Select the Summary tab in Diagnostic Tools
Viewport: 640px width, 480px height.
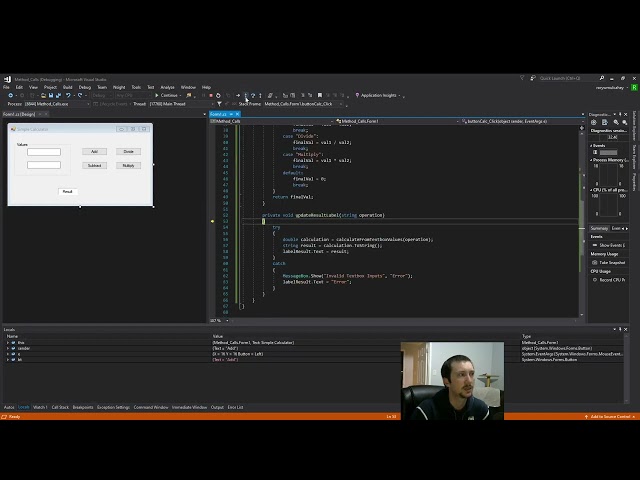[599, 229]
